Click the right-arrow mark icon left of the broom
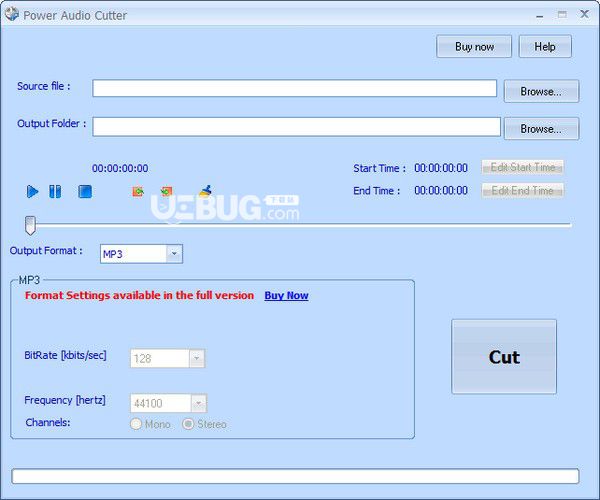600x500 pixels. [138, 191]
